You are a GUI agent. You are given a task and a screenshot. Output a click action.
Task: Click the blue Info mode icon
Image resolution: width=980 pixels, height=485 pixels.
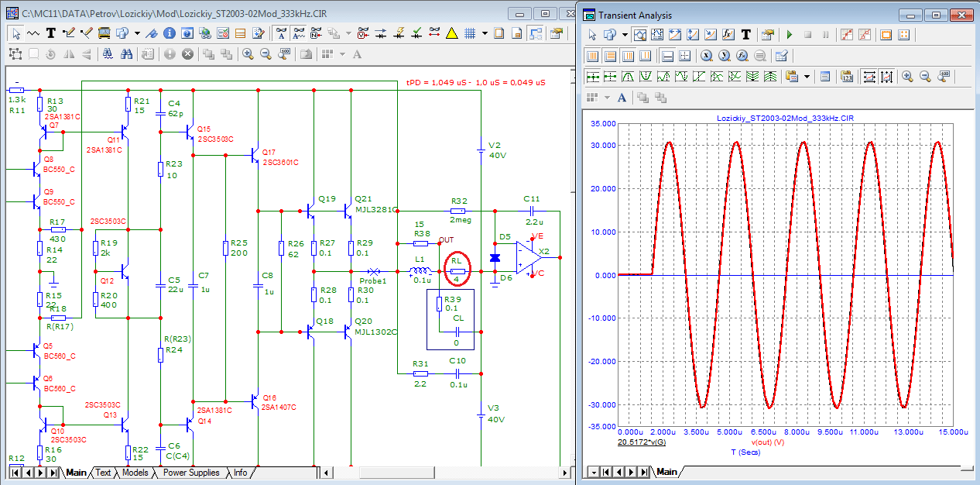[169, 34]
